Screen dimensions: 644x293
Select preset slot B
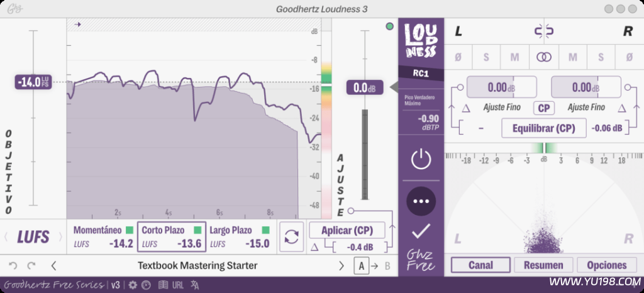pos(387,266)
